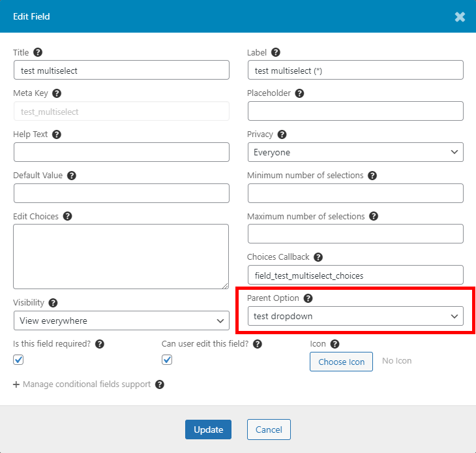The width and height of the screenshot is (476, 453).
Task: Click the help icon beside Parent Option
Action: click(x=308, y=298)
